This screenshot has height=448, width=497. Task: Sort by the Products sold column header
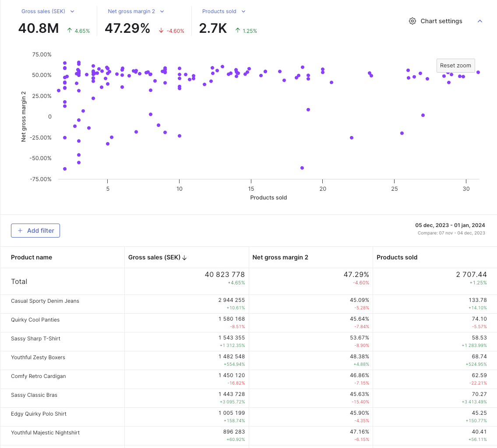point(397,257)
